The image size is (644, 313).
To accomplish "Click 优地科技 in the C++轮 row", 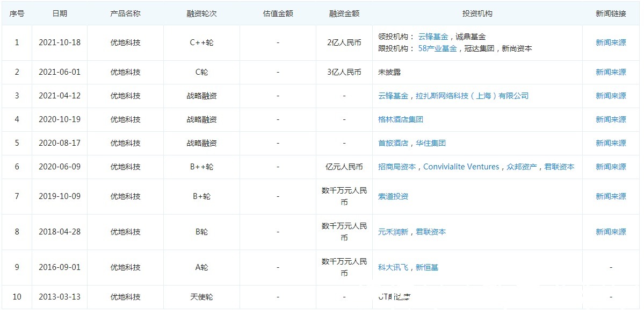I will tap(125, 42).
